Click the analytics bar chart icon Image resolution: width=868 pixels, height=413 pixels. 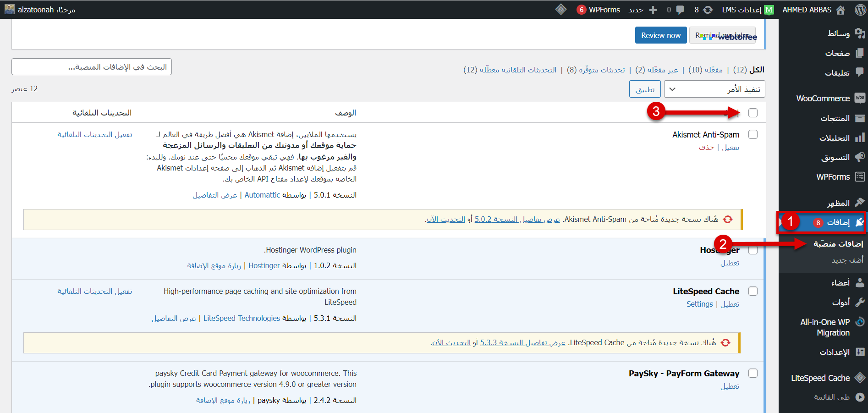pyautogui.click(x=860, y=138)
